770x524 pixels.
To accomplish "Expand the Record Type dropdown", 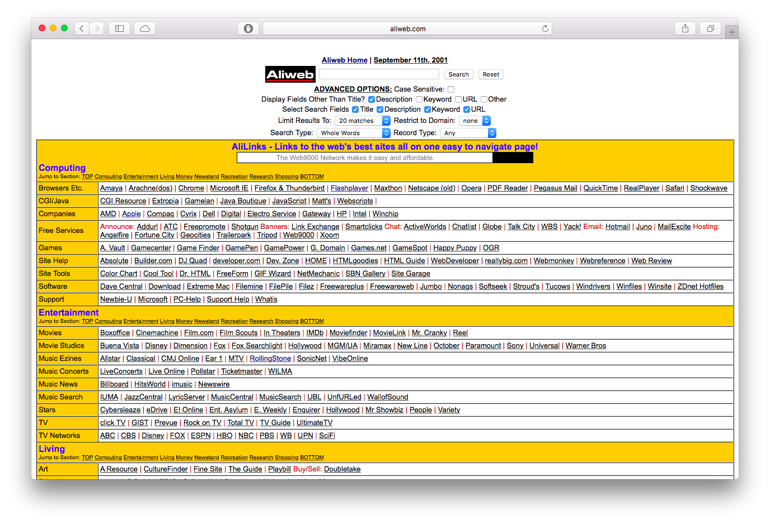I will point(468,133).
